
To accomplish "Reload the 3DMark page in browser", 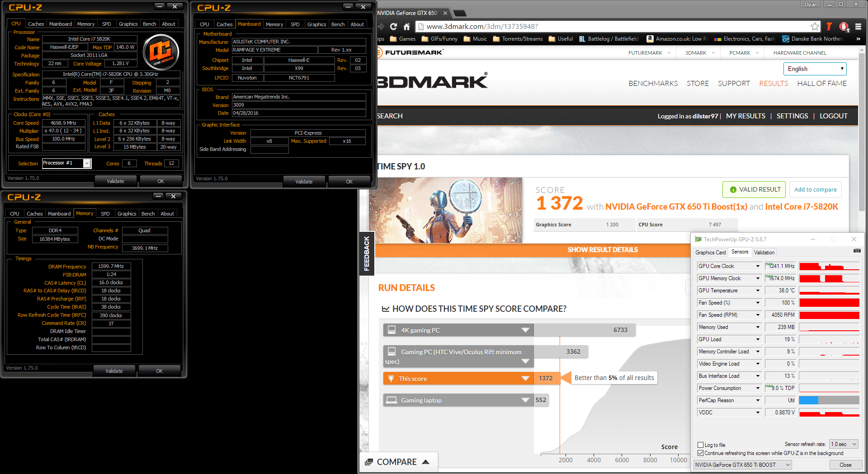I will tap(393, 27).
